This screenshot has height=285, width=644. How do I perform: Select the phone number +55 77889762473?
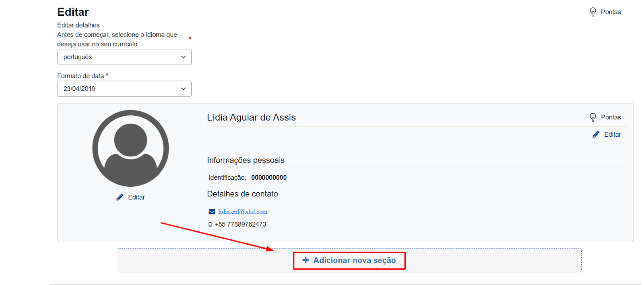[240, 224]
